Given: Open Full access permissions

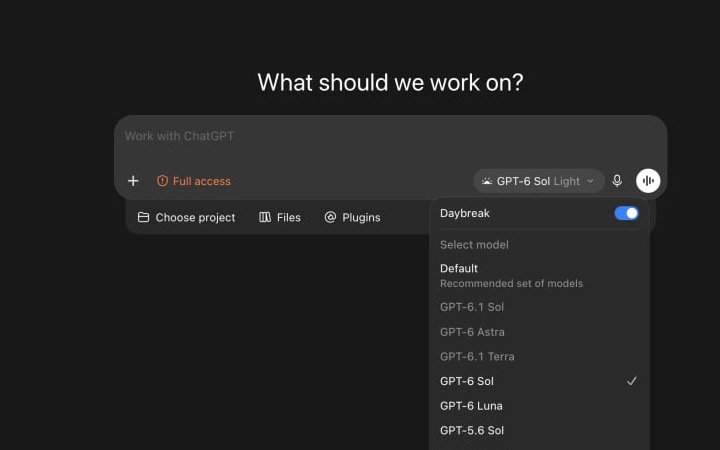Looking at the screenshot, I should [194, 181].
